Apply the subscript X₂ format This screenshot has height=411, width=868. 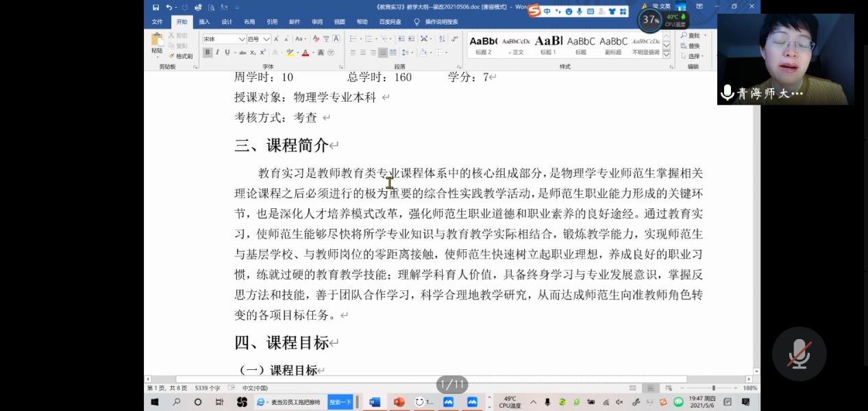(x=253, y=53)
